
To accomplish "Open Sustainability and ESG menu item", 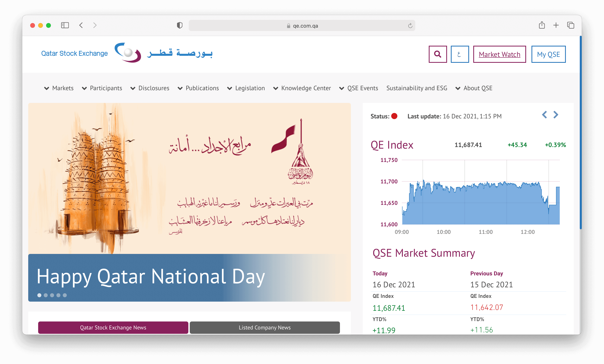I will (x=417, y=88).
